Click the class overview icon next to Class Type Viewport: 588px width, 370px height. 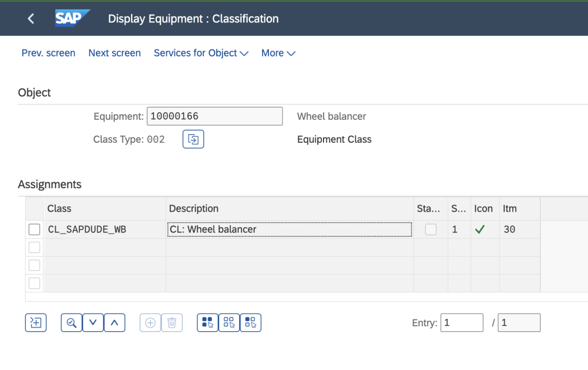(193, 139)
